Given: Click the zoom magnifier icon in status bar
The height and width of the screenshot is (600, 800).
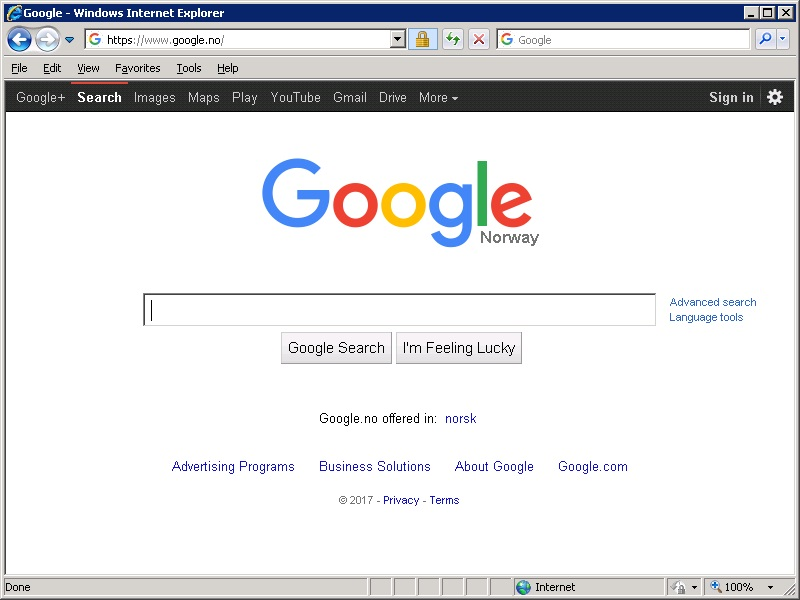Looking at the screenshot, I should 716,587.
